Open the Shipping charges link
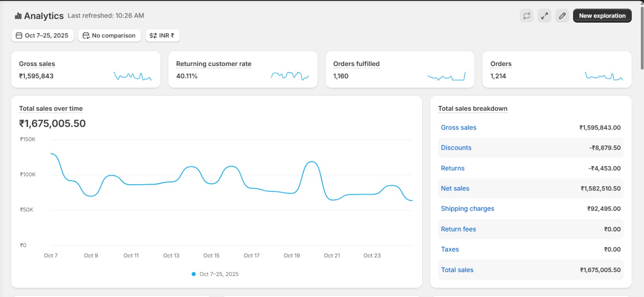Viewport: 644px width, 297px height. (x=467, y=208)
